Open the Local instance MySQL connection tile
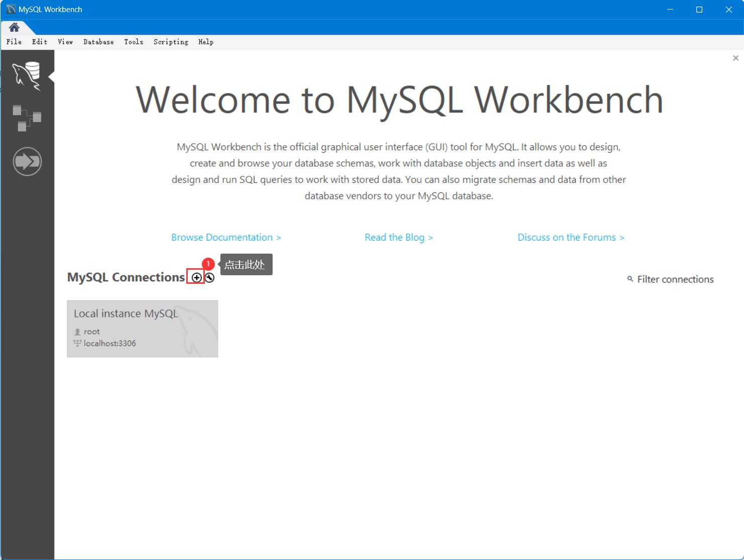Viewport: 744px width, 560px height. click(x=143, y=329)
